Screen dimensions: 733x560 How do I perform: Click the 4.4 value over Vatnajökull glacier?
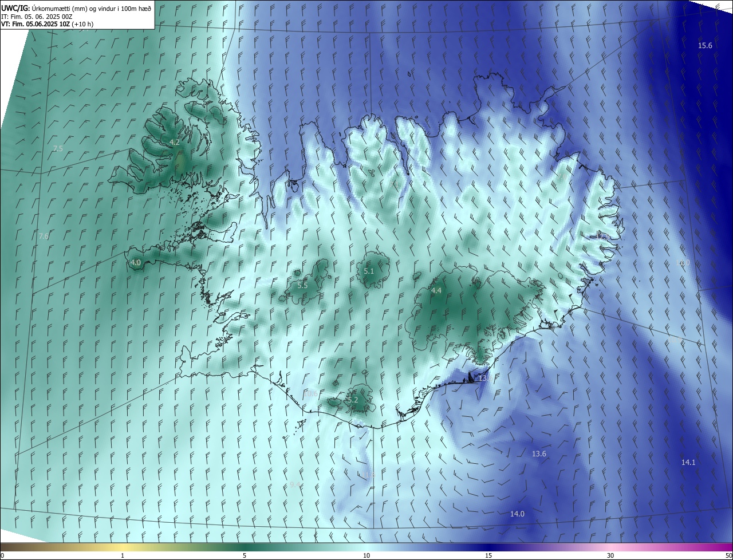[436, 291]
